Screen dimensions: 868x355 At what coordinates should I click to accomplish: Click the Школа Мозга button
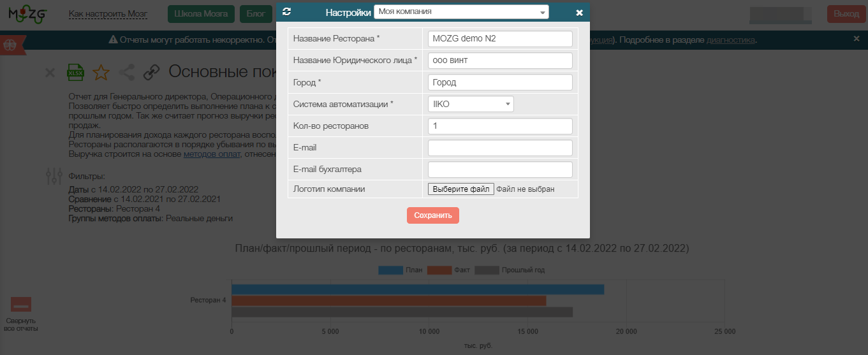click(201, 13)
